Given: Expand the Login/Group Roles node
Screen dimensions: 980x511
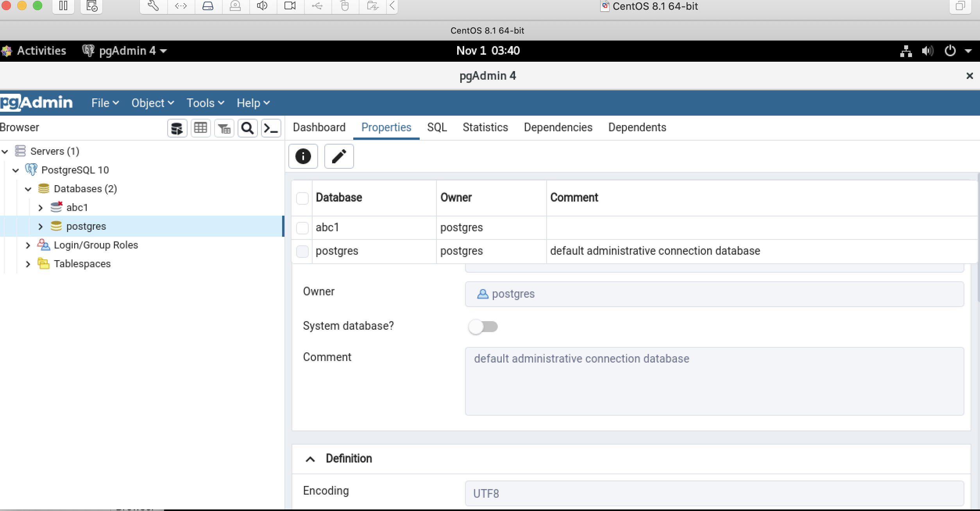Looking at the screenshot, I should (x=28, y=245).
